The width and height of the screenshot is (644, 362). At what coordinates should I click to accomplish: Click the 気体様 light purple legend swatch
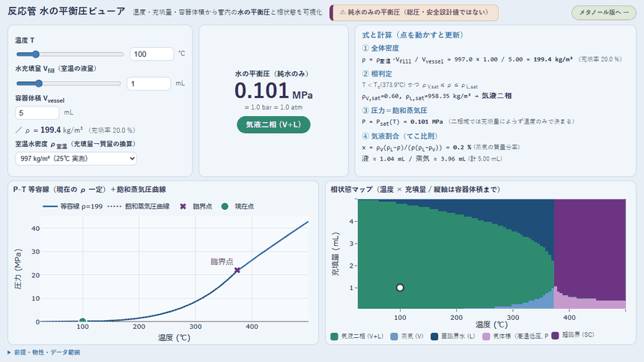tap(486, 336)
